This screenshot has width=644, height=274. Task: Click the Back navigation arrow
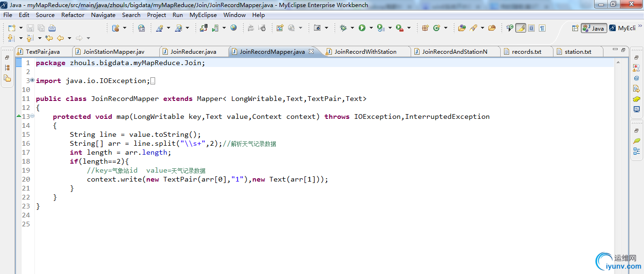click(x=60, y=38)
